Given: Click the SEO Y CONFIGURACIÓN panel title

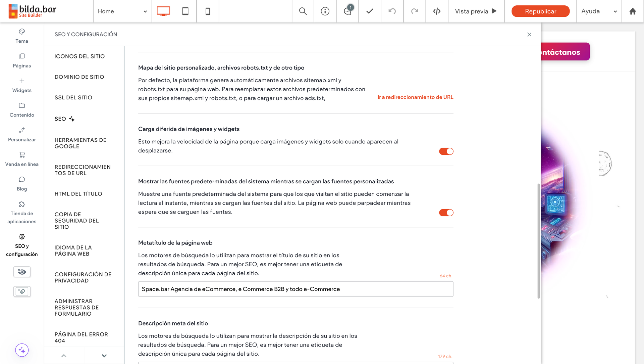Looking at the screenshot, I should (x=86, y=35).
